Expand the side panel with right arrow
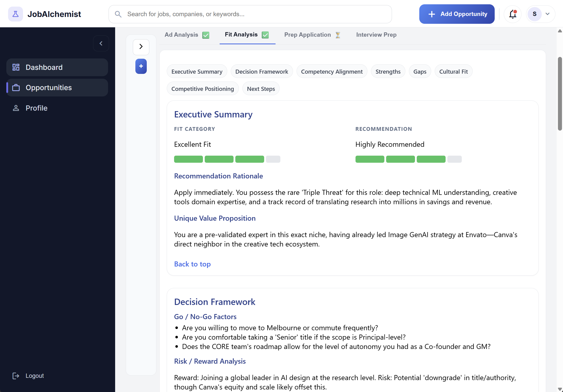 coord(141,47)
